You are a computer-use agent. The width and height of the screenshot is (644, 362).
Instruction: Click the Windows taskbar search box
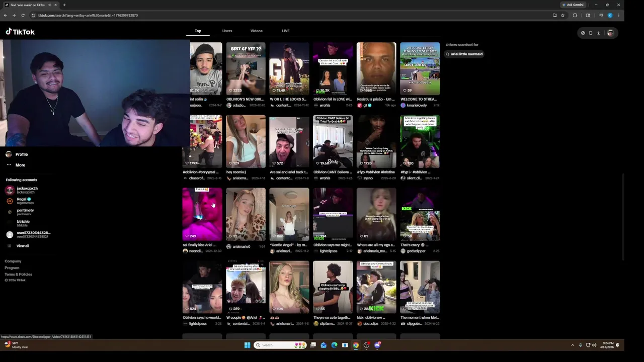(280, 345)
